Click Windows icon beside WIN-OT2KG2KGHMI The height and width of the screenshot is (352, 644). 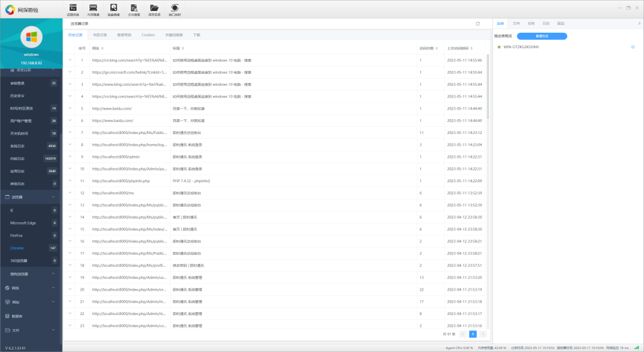500,47
